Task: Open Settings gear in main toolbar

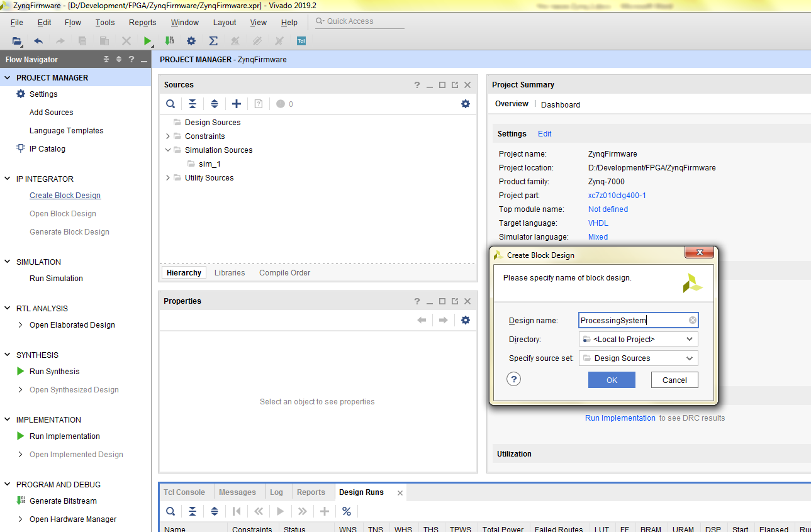Action: pos(191,41)
